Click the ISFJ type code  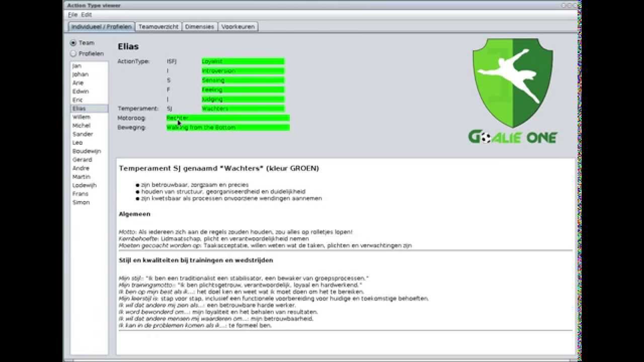tap(172, 61)
